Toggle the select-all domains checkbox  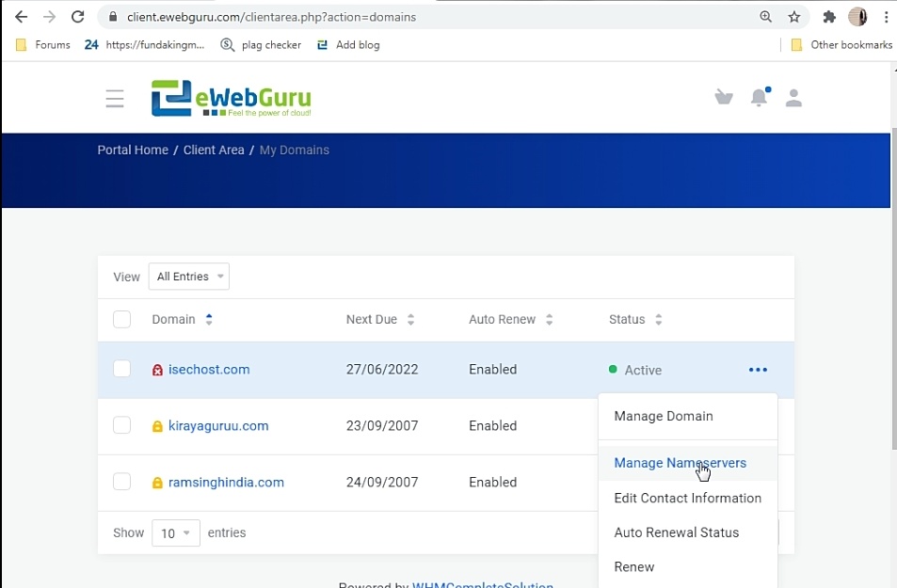pos(121,319)
